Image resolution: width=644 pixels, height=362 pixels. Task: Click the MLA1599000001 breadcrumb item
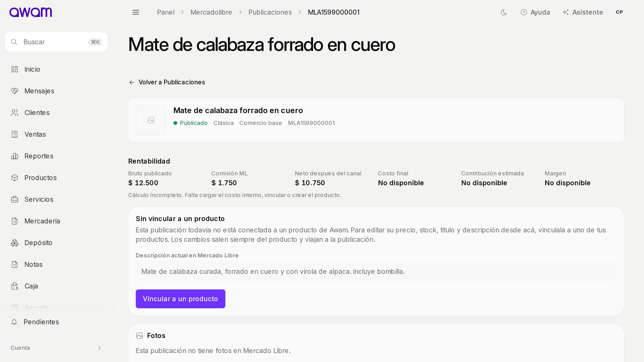tap(334, 12)
